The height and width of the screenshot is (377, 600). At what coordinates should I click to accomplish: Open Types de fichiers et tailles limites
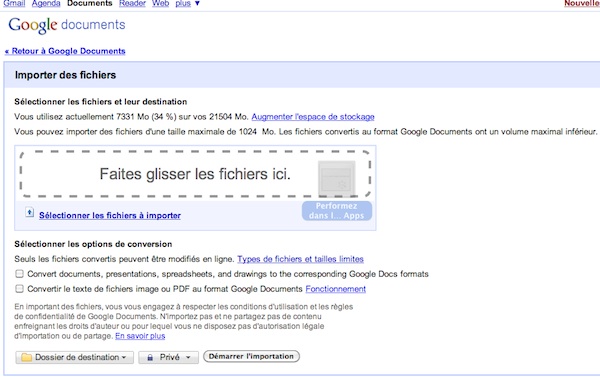pyautogui.click(x=300, y=259)
